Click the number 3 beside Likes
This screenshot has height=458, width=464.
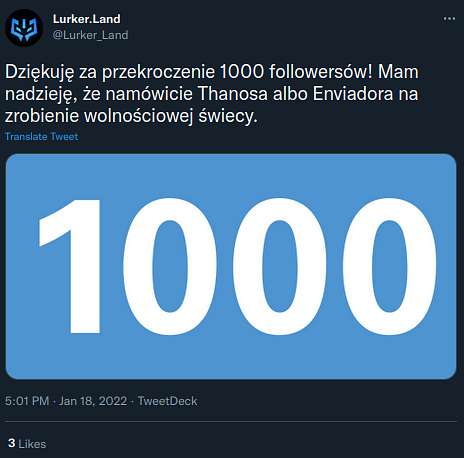tap(12, 443)
